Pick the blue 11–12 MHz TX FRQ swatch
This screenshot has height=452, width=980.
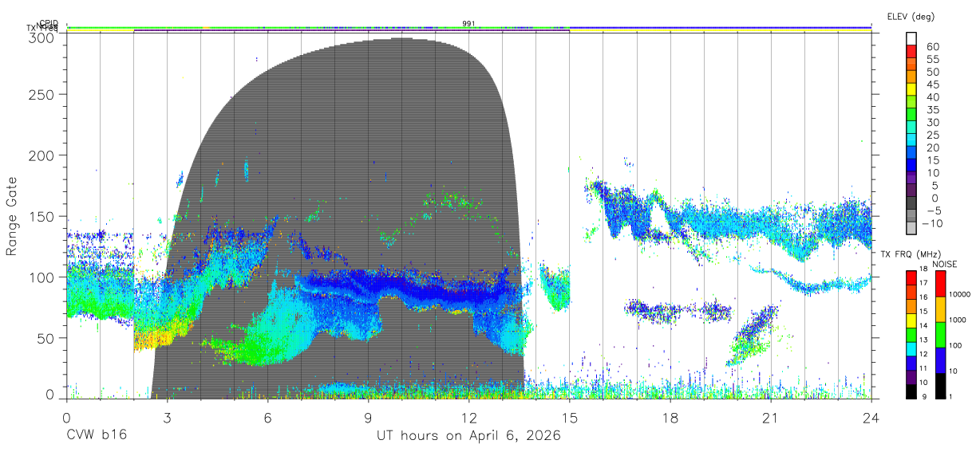[x=911, y=362]
